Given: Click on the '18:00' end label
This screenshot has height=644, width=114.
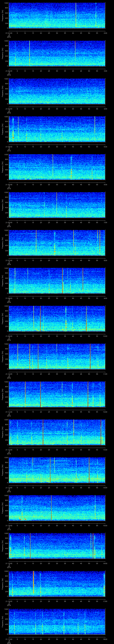Looking at the screenshot, I should tap(105, 639).
